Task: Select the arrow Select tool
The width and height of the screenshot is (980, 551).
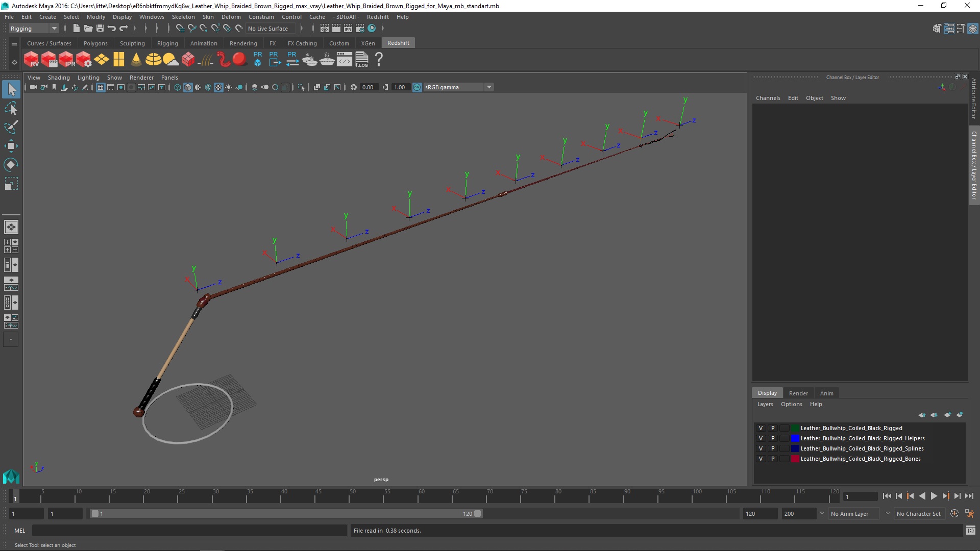Action: pyautogui.click(x=11, y=90)
